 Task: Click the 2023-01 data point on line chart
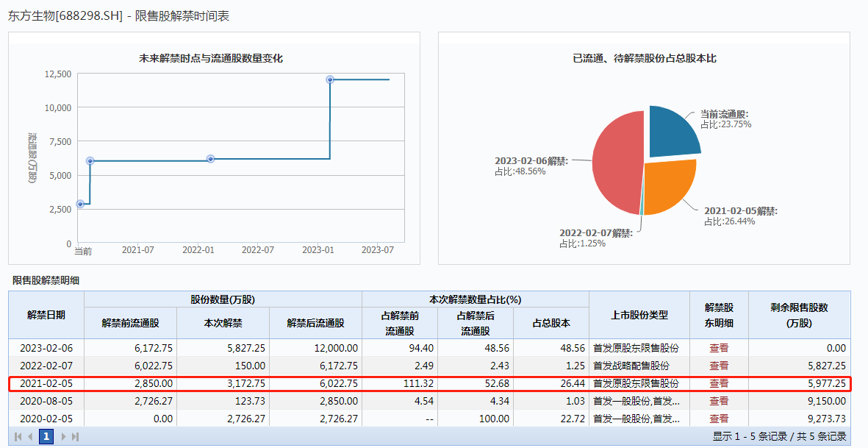330,79
